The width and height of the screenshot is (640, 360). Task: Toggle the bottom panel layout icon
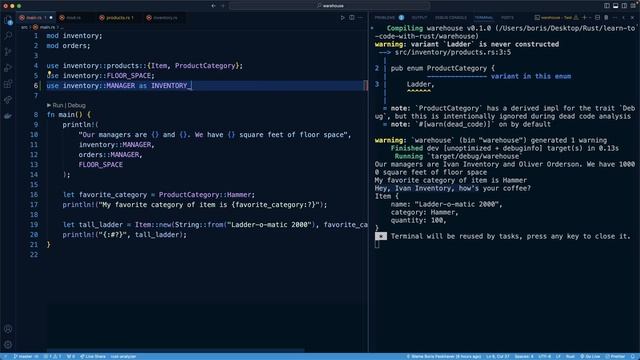[616, 6]
